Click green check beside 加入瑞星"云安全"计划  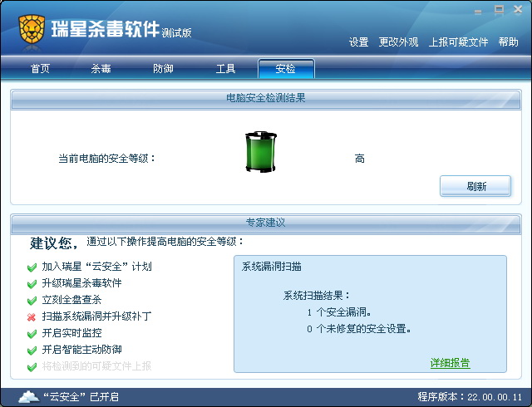[x=32, y=267]
